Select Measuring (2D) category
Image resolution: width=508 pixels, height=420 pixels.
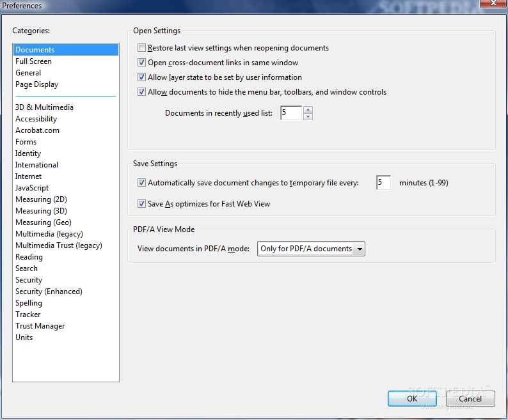66,199
